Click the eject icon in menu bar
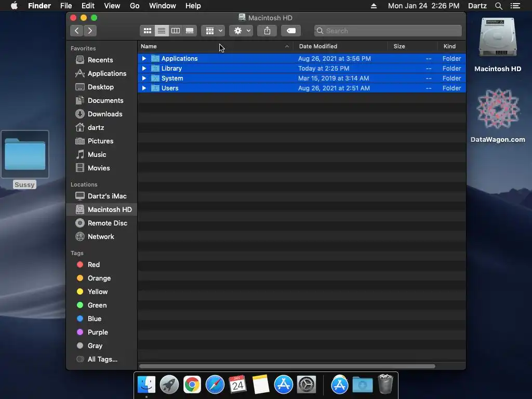Viewport: 532px width, 399px height. (x=374, y=6)
